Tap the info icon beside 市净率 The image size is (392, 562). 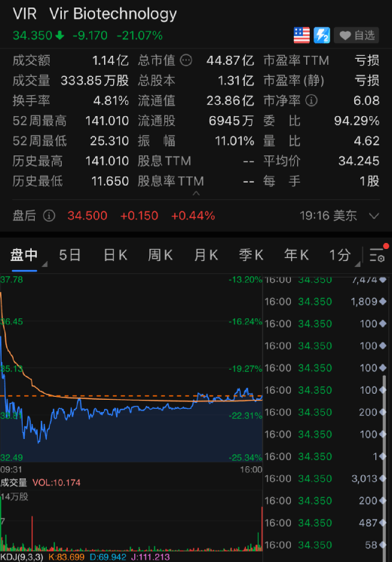(x=311, y=100)
